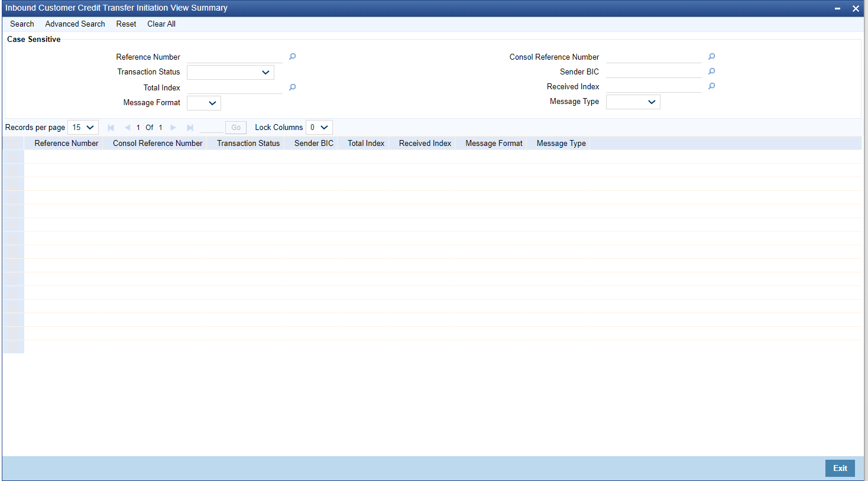Open Advanced Search
The image size is (868, 481).
click(75, 24)
